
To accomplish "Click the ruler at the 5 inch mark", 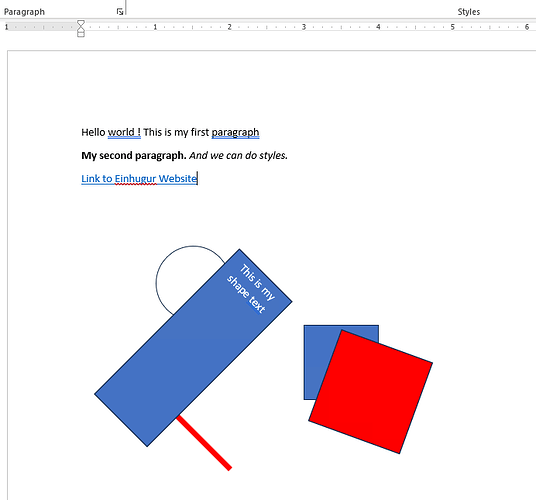I will pos(452,27).
